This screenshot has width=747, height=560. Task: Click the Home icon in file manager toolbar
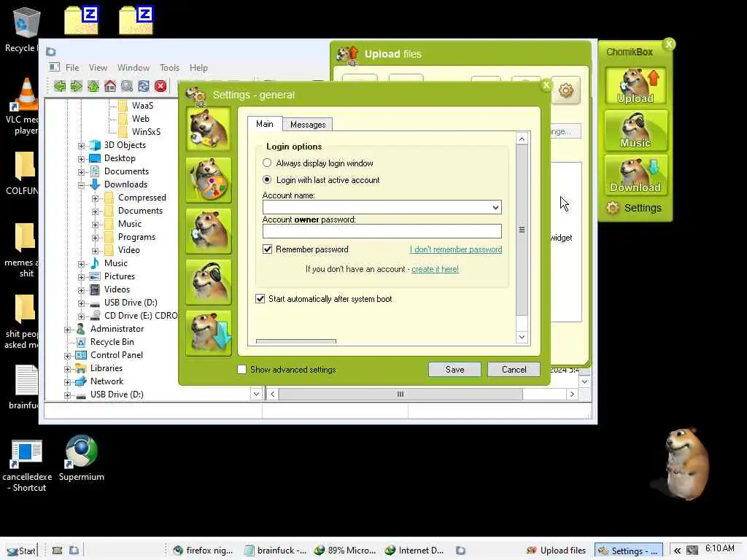(110, 86)
